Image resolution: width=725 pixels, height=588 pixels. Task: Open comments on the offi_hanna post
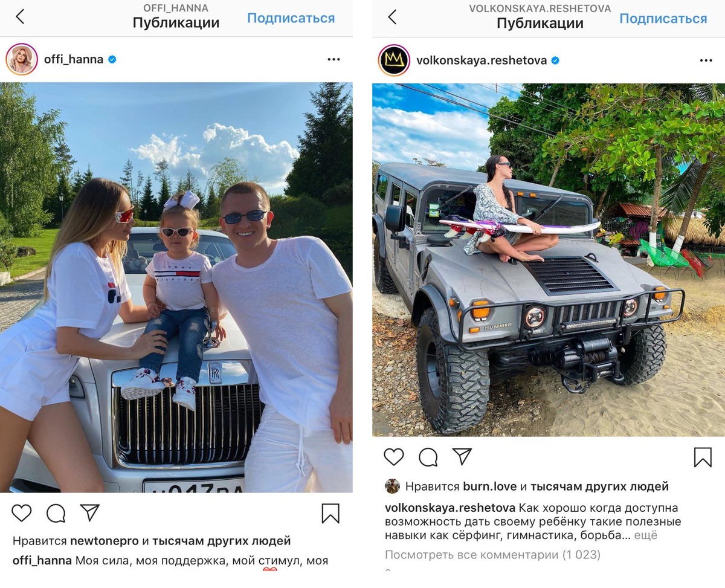(56, 513)
